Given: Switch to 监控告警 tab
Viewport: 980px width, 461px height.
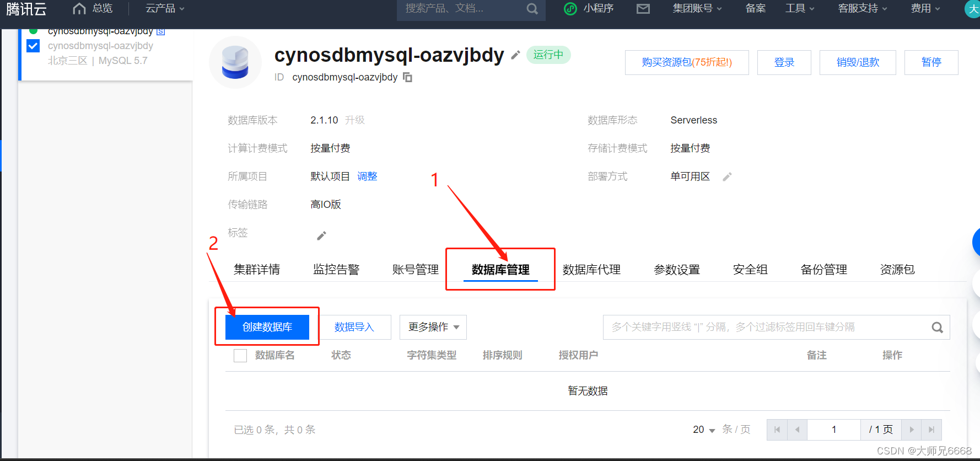Looking at the screenshot, I should 336,270.
